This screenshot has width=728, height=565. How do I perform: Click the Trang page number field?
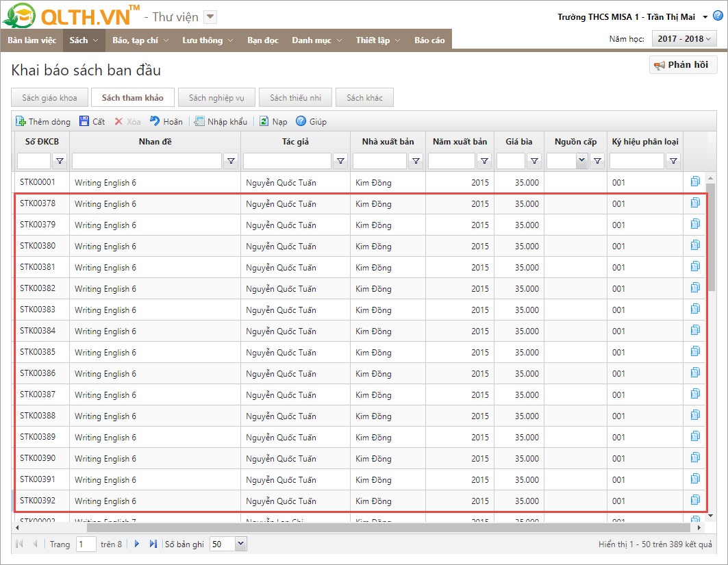86,544
